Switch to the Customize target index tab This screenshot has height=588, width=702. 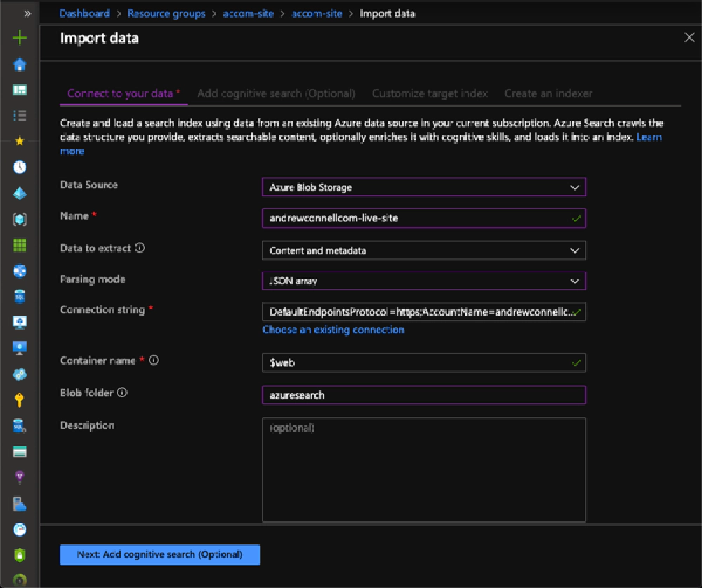[430, 93]
